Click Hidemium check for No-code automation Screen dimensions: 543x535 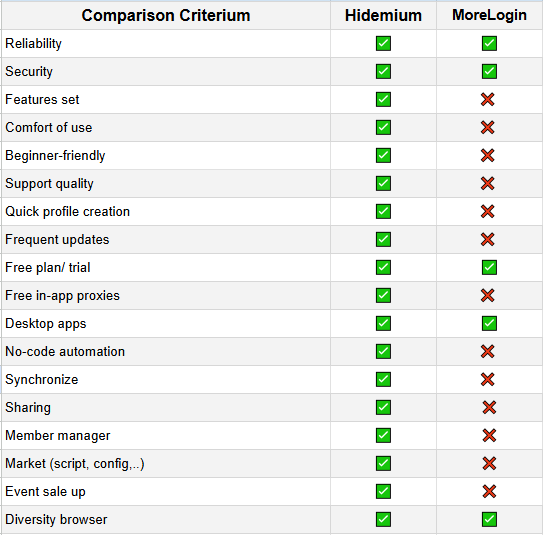click(x=383, y=351)
